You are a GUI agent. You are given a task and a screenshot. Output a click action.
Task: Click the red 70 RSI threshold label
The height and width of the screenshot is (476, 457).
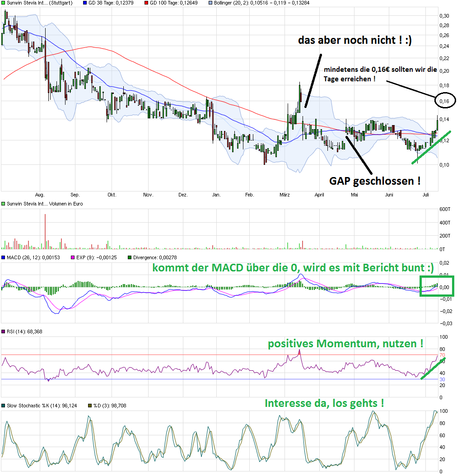pyautogui.click(x=442, y=355)
